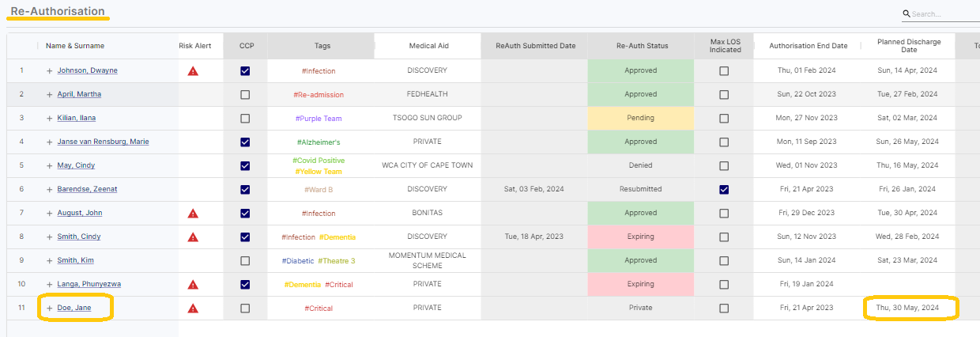Untick CCP checkbox for Johnson, Dwayne
The width and height of the screenshot is (980, 337).
(x=245, y=71)
